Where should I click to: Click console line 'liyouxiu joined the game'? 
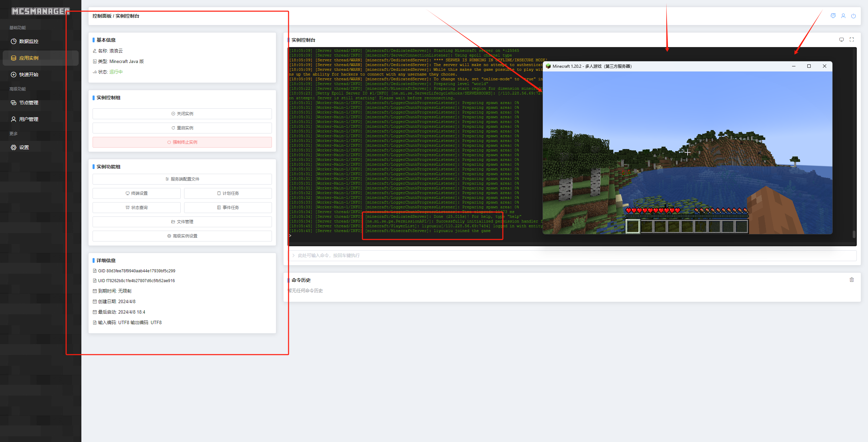click(x=462, y=231)
